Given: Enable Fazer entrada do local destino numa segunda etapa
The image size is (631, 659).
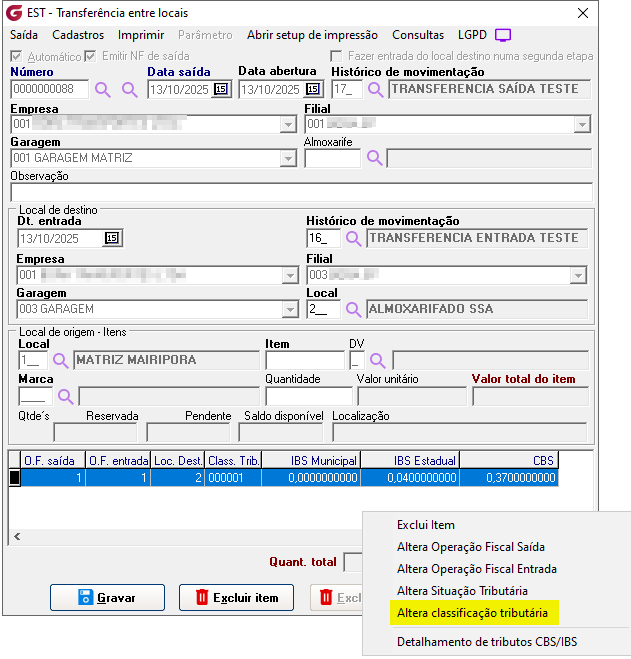Looking at the screenshot, I should click(336, 56).
